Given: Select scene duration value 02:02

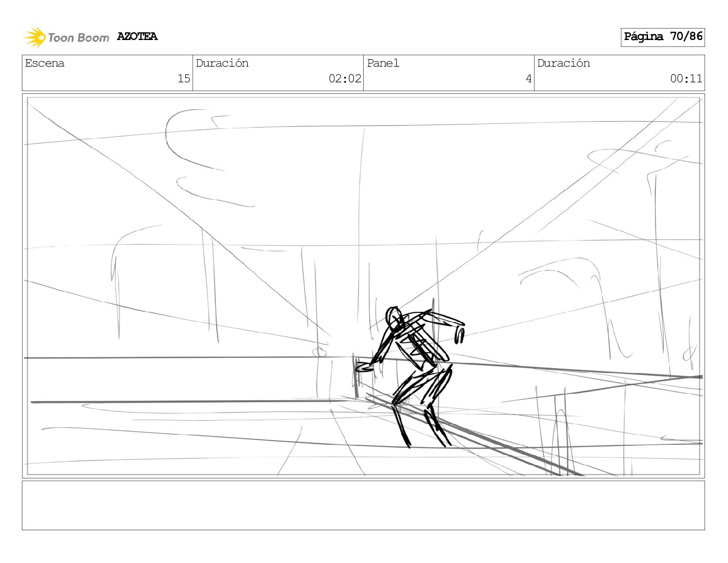Looking at the screenshot, I should (x=345, y=79).
